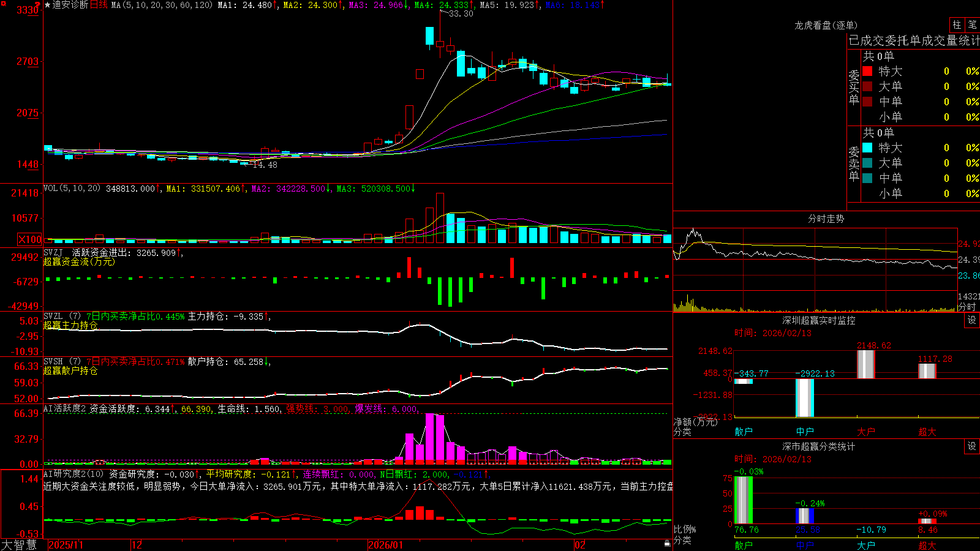Click the SVSH indicator label

[x=53, y=362]
